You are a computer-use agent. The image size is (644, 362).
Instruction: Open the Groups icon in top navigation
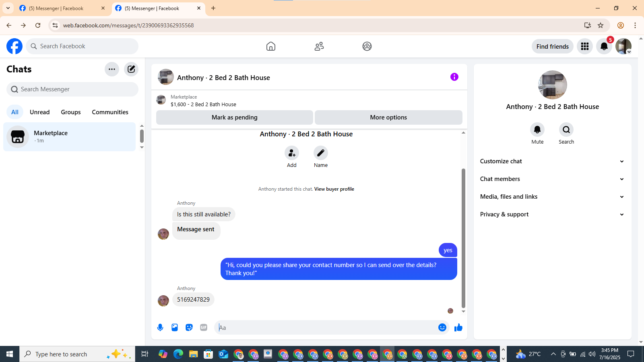[x=367, y=46]
